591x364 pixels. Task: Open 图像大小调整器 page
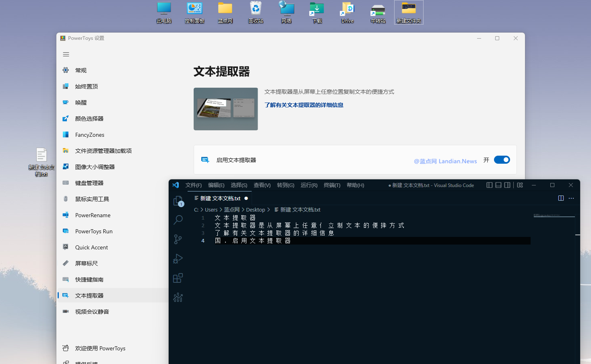112,167
